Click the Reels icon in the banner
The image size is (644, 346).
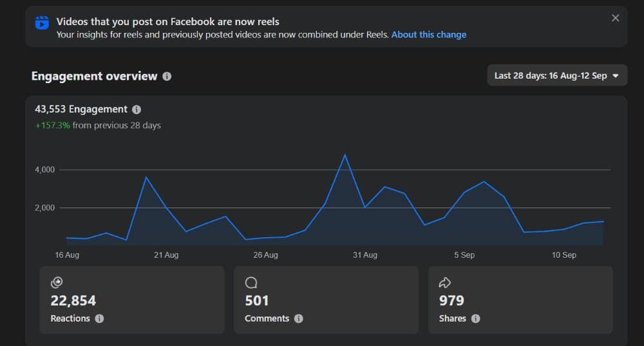tap(42, 23)
